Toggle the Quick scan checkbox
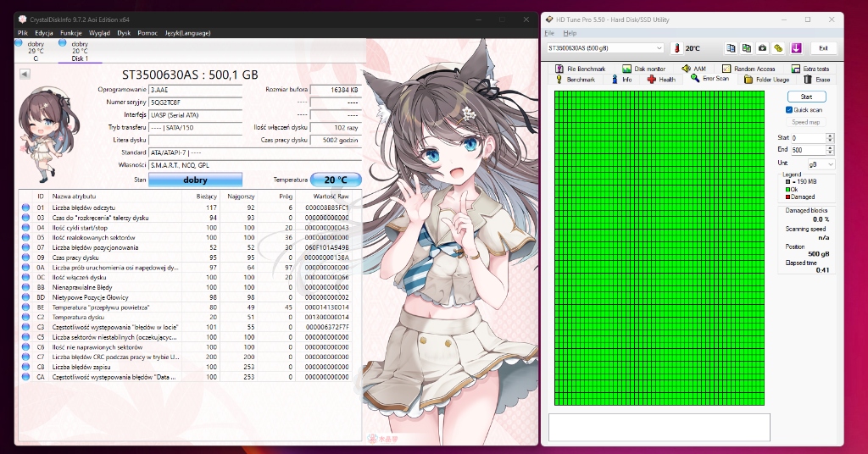 point(789,110)
